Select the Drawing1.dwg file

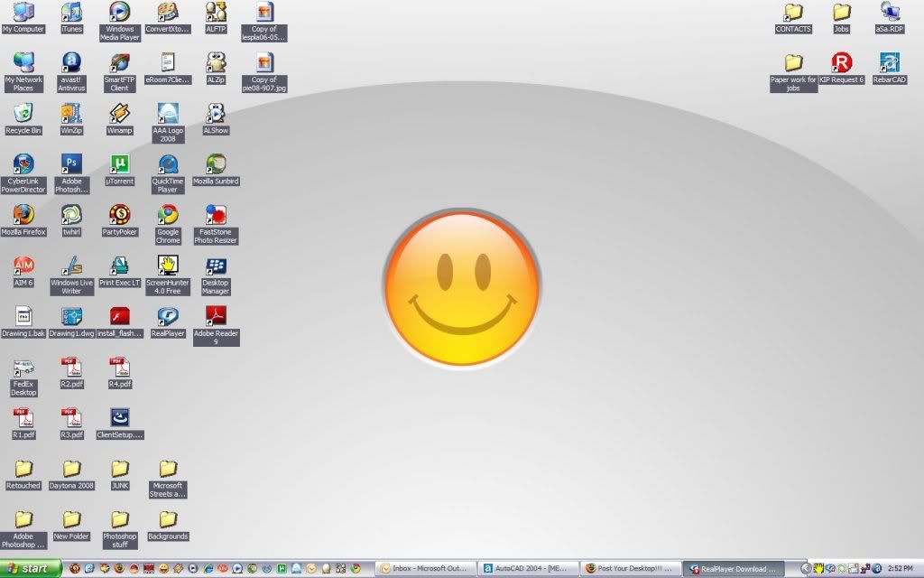71,322
